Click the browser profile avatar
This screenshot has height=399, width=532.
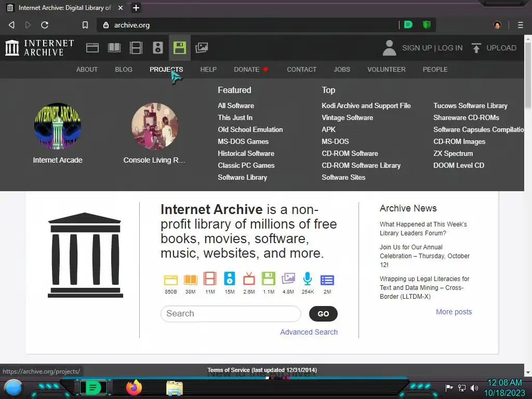point(497,25)
